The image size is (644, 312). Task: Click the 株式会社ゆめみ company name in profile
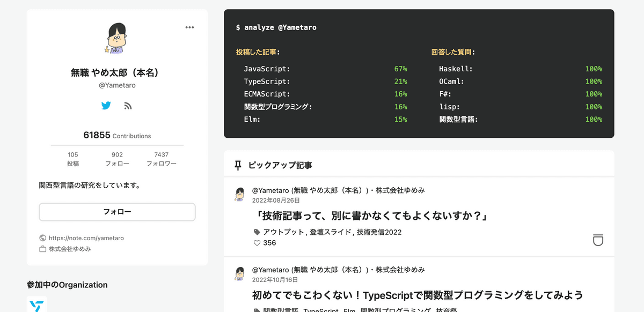point(70,249)
